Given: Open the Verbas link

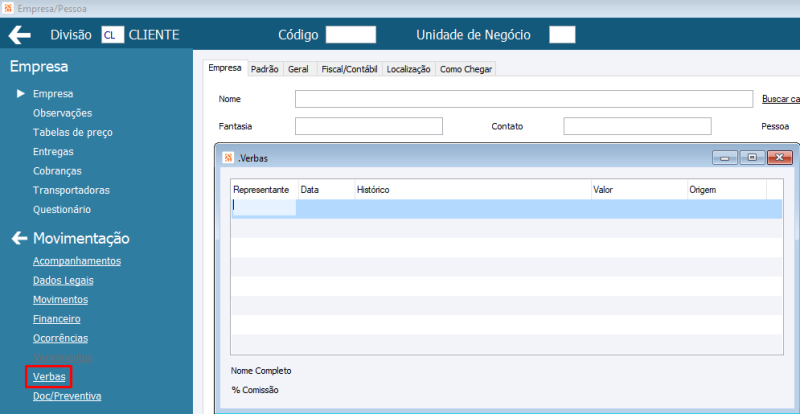Looking at the screenshot, I should point(49,377).
